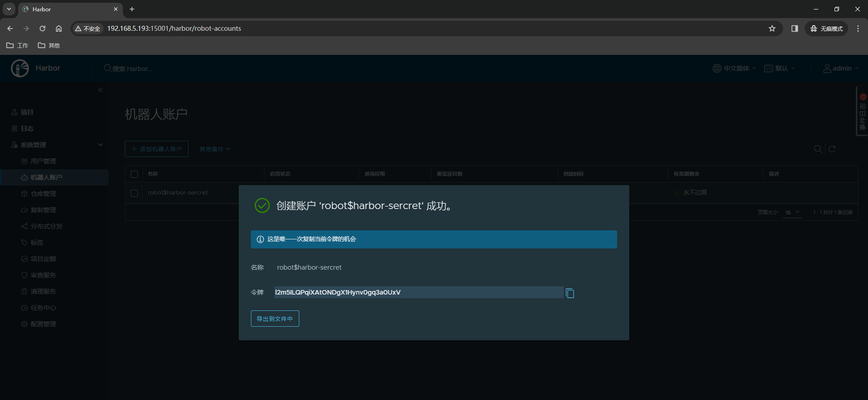This screenshot has width=868, height=400.
Task: Open the 其他 bookmarks folder
Action: coord(49,45)
